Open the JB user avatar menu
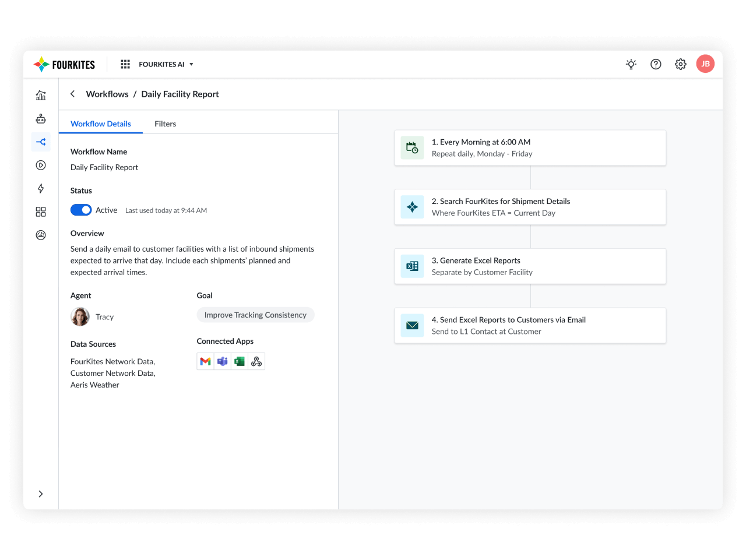 (x=705, y=64)
